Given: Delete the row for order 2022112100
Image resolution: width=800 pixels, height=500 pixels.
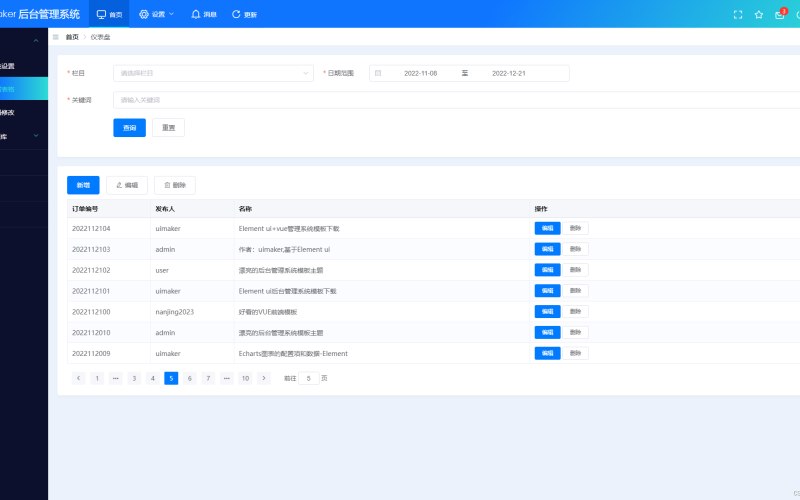Looking at the screenshot, I should (x=576, y=312).
